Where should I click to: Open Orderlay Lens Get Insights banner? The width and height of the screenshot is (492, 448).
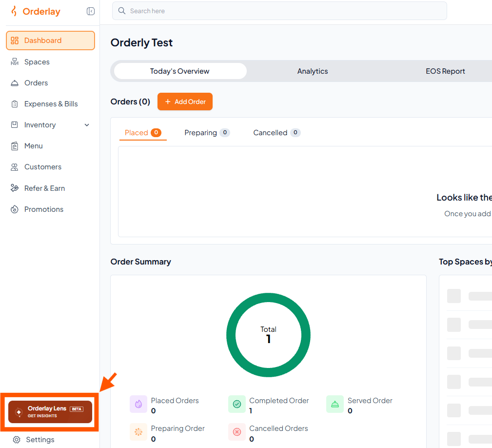coord(50,412)
